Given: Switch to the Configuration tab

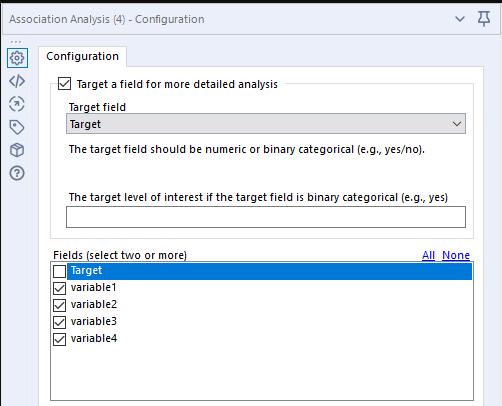Looking at the screenshot, I should (83, 56).
